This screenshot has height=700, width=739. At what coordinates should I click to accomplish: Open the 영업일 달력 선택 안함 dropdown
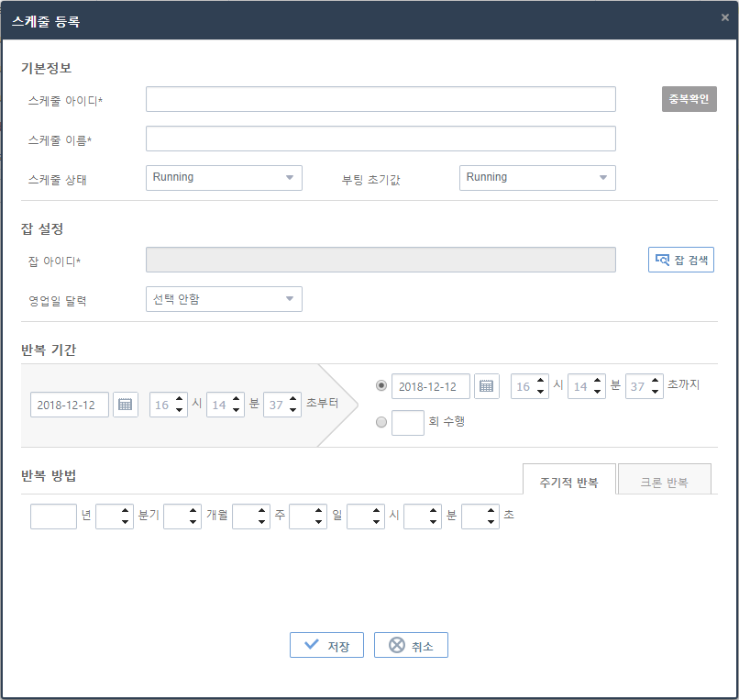(x=224, y=299)
